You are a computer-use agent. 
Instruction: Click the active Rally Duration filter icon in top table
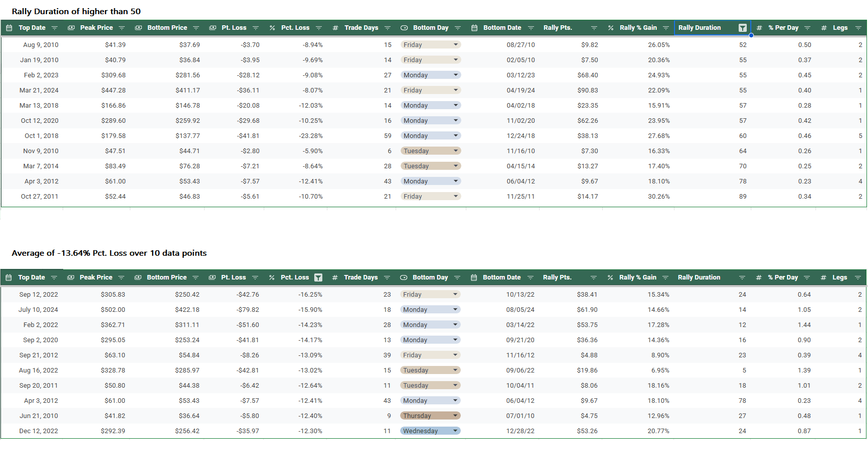pos(742,28)
